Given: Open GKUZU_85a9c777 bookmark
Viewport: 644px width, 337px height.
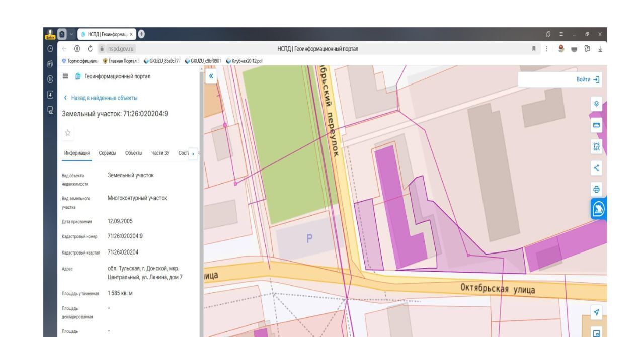Looking at the screenshot, I should (162, 61).
